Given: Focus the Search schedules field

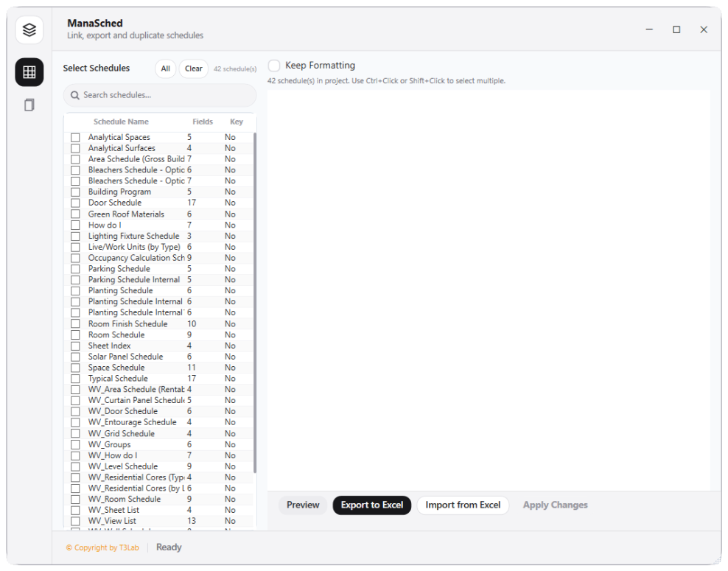Looking at the screenshot, I should [x=160, y=95].
